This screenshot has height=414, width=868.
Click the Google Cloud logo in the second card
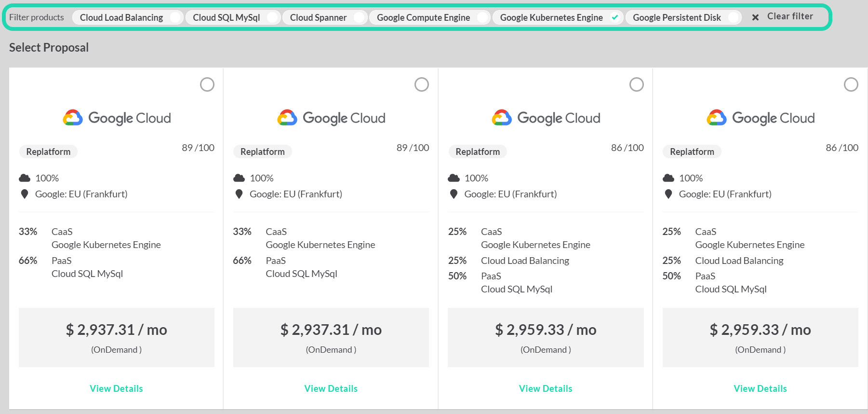pyautogui.click(x=331, y=118)
